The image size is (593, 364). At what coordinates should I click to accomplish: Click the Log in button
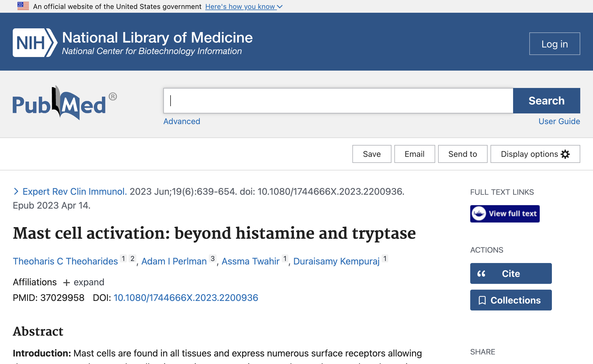pyautogui.click(x=554, y=44)
